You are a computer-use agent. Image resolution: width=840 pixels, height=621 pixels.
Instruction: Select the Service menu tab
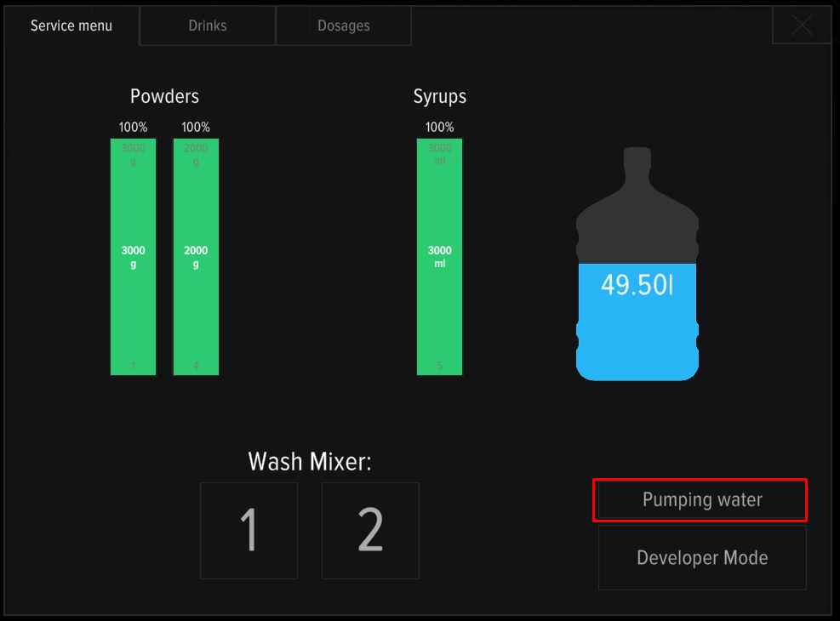click(71, 26)
